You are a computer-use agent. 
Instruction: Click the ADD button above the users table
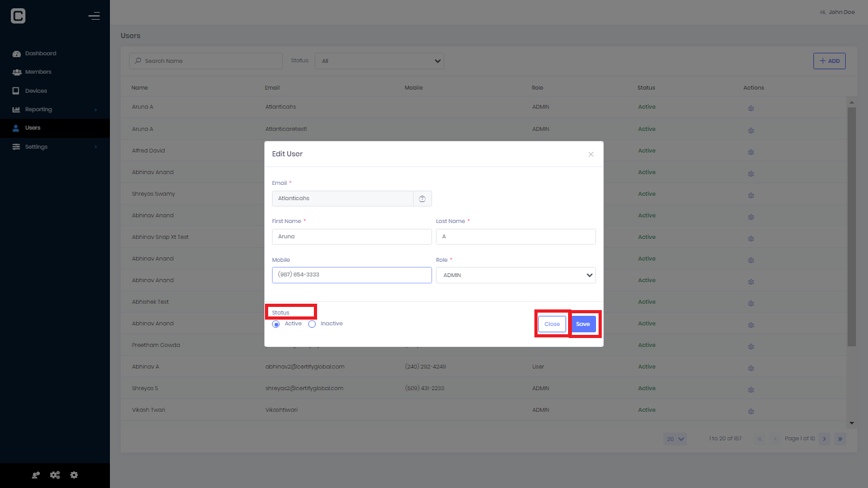tap(829, 60)
